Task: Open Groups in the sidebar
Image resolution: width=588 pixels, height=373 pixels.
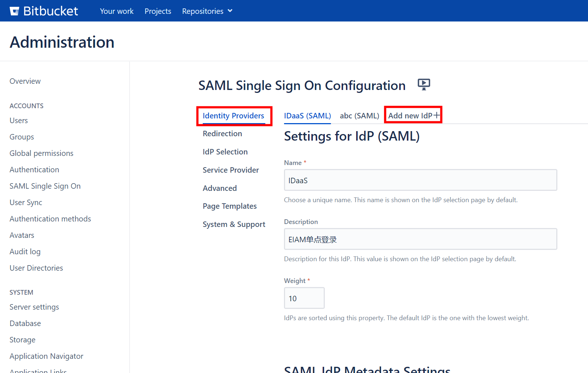Action: point(22,137)
